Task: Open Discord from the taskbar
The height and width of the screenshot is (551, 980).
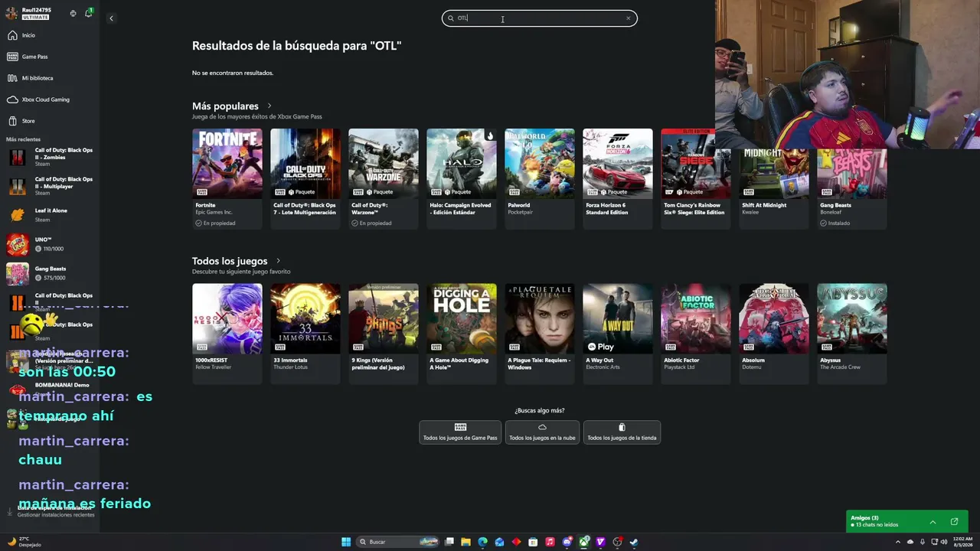Action: pyautogui.click(x=567, y=542)
